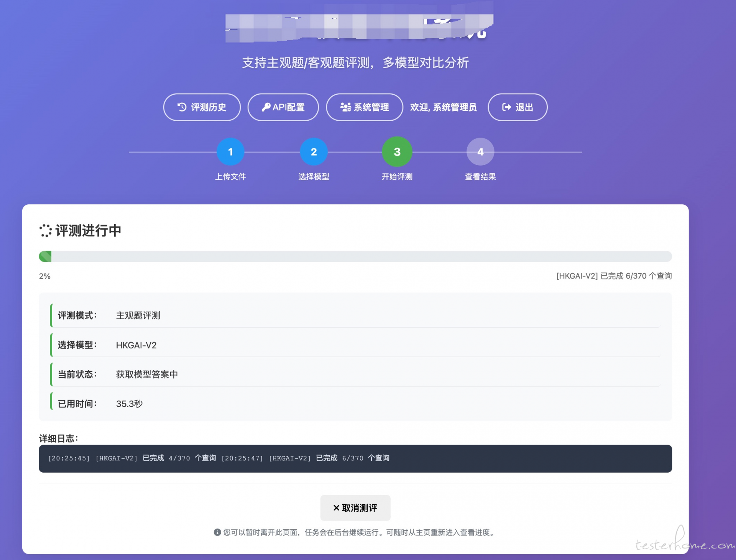The image size is (736, 560).
Task: Click the 欢迎, 系统管理员 welcome text
Action: point(443,107)
